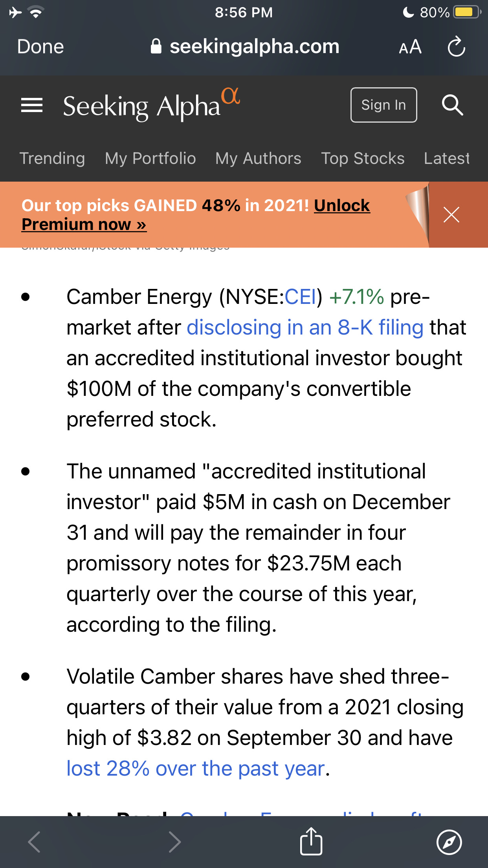
Task: Go back with the left arrow
Action: (x=35, y=842)
